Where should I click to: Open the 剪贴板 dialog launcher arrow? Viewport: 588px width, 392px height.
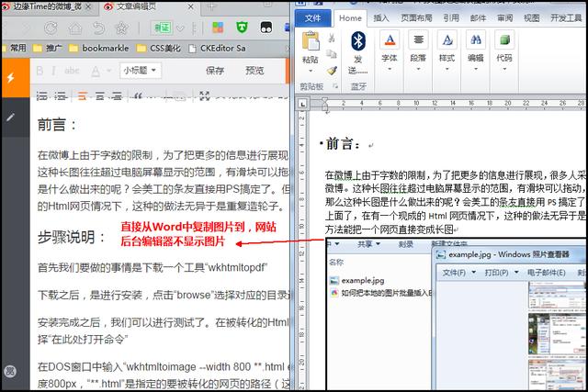pyautogui.click(x=335, y=86)
